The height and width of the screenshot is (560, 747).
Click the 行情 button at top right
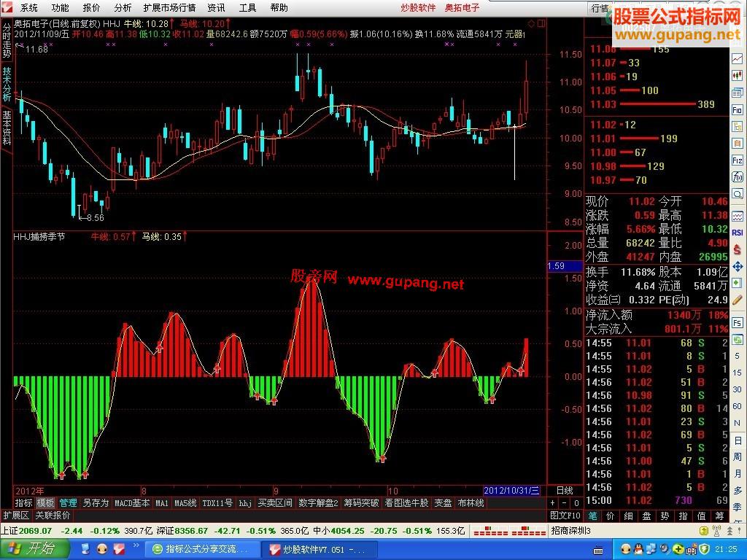click(600, 8)
